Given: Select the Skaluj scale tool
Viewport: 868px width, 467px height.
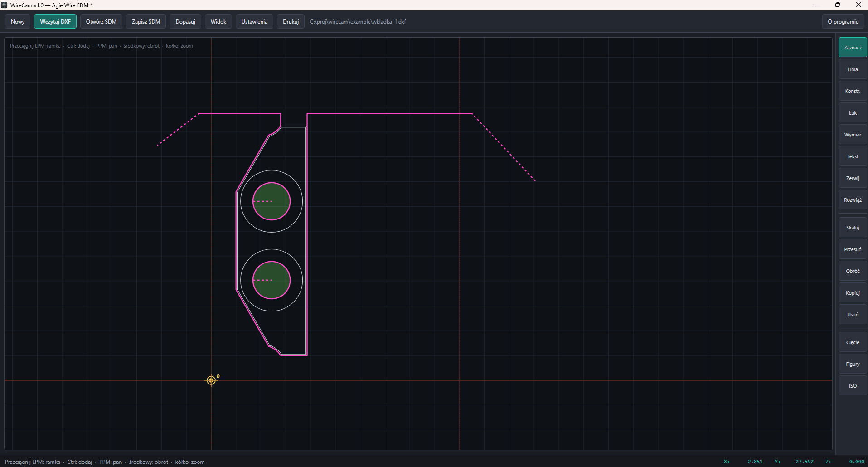Looking at the screenshot, I should click(x=853, y=228).
